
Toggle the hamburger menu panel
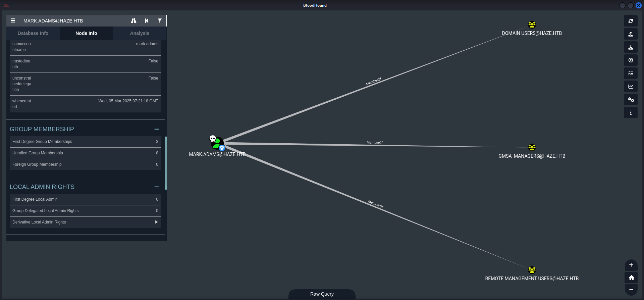click(x=13, y=21)
